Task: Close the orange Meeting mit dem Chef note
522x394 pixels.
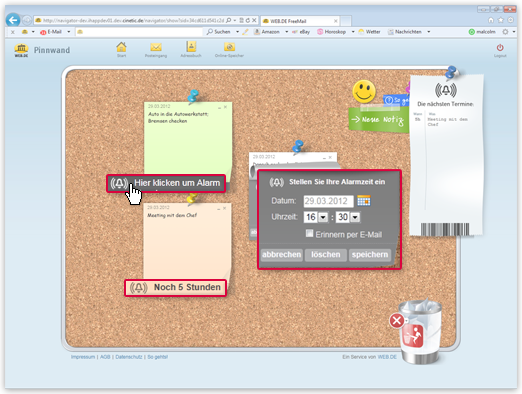Action: pos(224,208)
